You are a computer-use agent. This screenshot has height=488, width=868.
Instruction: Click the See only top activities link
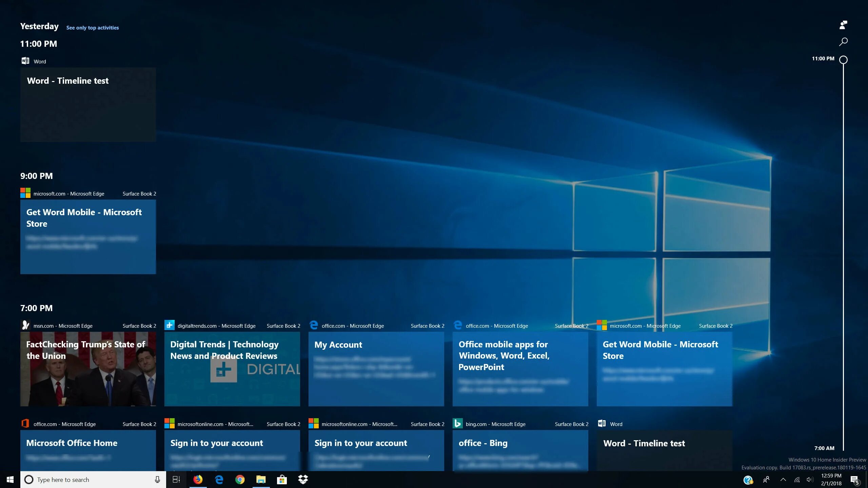point(93,28)
